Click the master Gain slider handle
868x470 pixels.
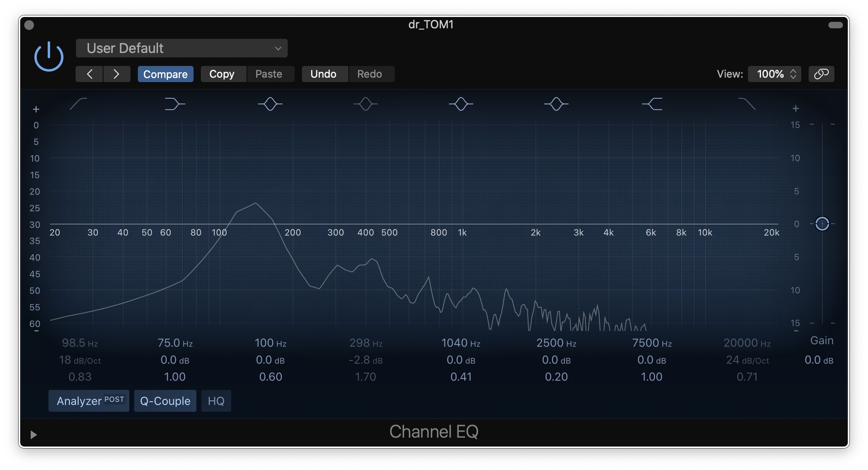coord(822,224)
